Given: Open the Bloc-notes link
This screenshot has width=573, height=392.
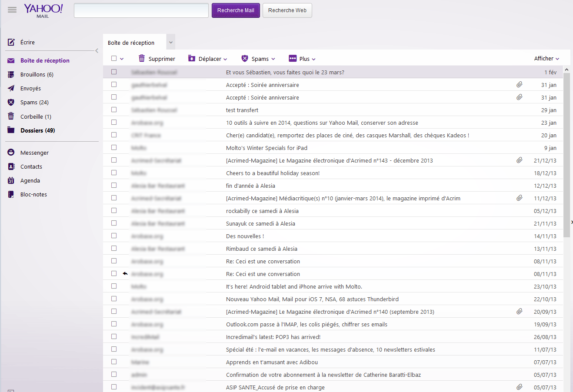Looking at the screenshot, I should point(33,194).
